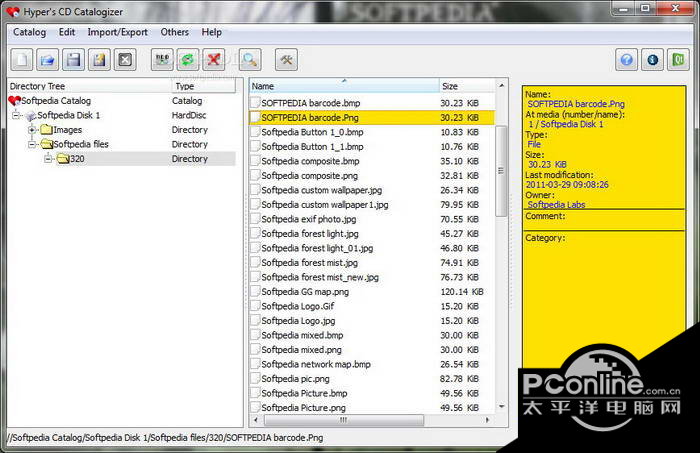Click file list scrollbar up arrow

point(501,85)
